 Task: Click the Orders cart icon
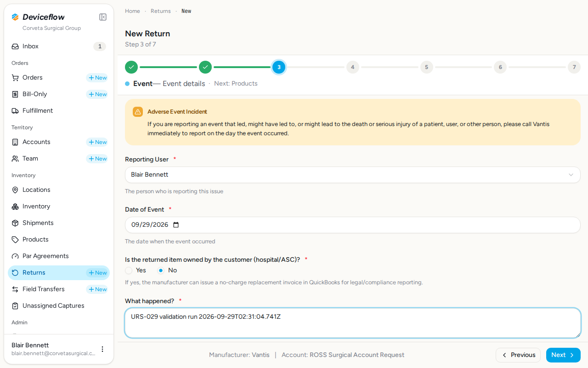pos(15,78)
